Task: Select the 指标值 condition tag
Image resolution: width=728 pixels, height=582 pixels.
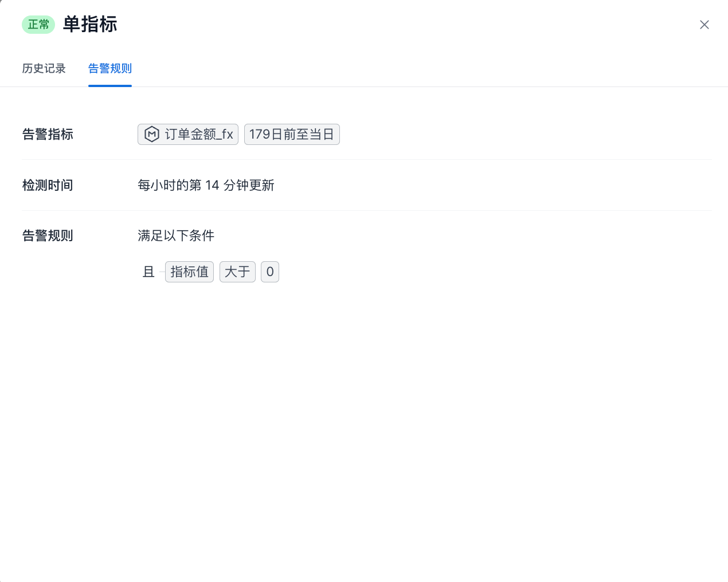Action: tap(189, 272)
